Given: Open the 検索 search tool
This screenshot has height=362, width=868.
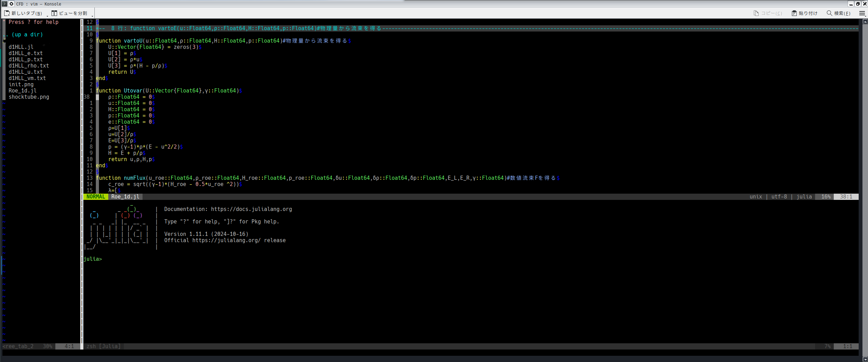Looking at the screenshot, I should click(x=839, y=13).
